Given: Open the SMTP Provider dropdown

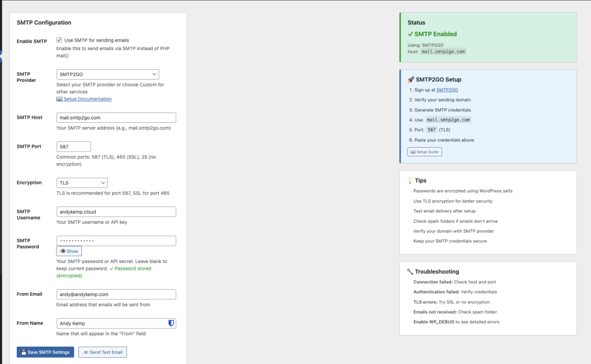Looking at the screenshot, I should pyautogui.click(x=108, y=74).
